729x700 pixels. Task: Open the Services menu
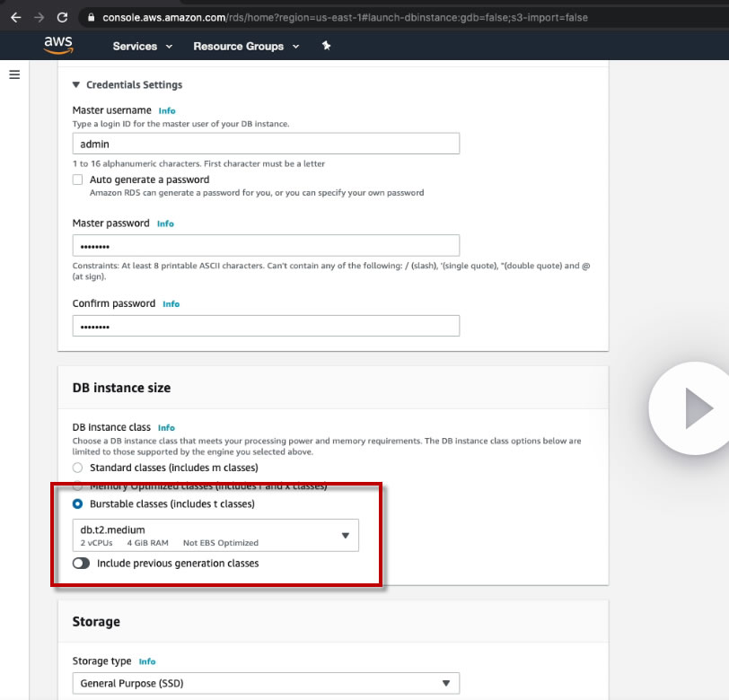point(142,46)
